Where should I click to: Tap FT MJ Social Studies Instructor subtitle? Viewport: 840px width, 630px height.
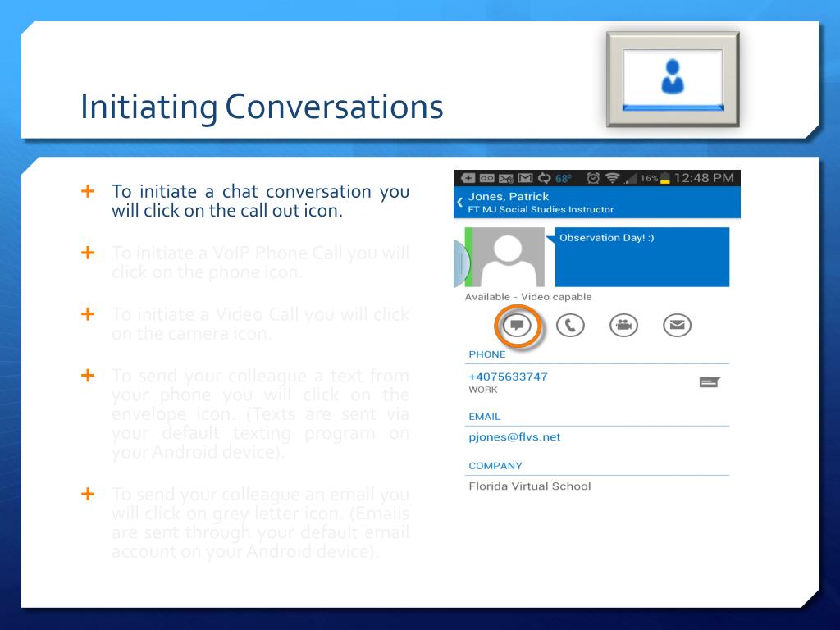(541, 209)
